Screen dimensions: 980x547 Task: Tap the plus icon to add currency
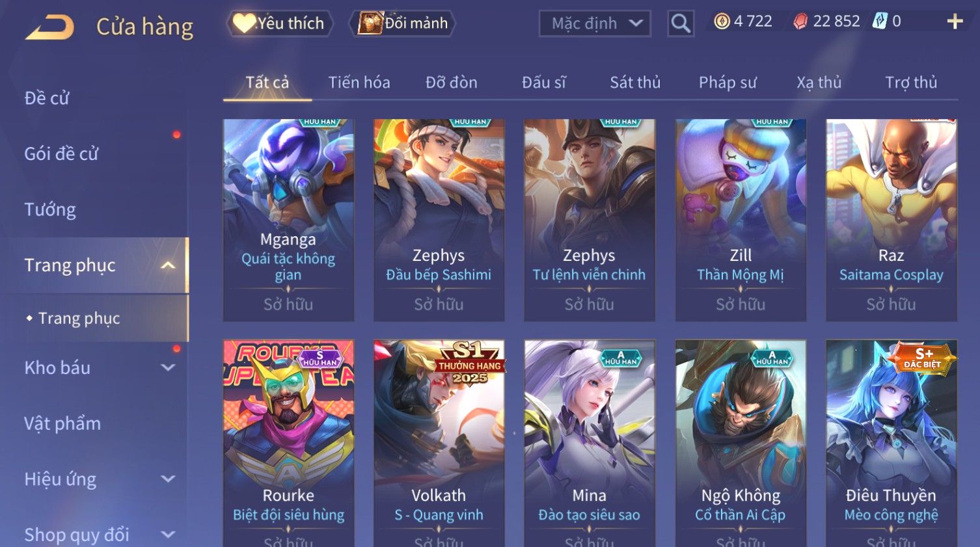point(955,21)
